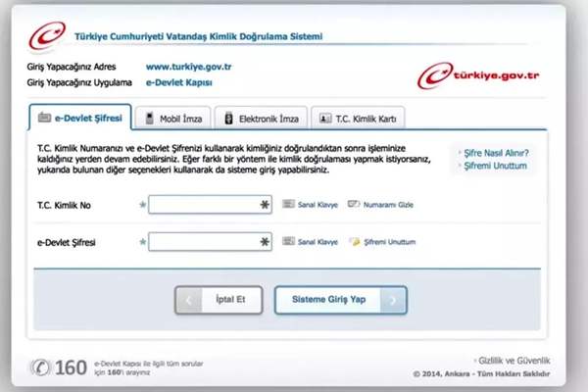Click the Giriş Yapacağınız Uygulama label

[x=79, y=82]
